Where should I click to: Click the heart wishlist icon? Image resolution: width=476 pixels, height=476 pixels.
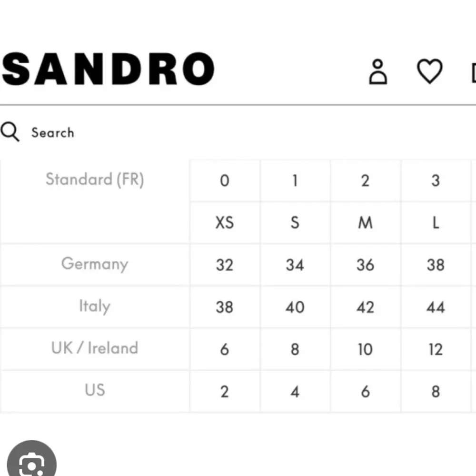tap(429, 71)
